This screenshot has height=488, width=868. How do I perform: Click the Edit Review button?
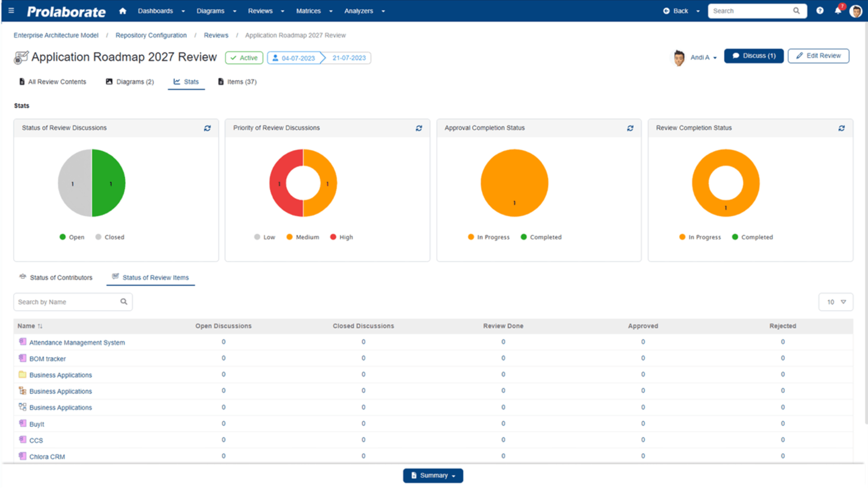[818, 56]
